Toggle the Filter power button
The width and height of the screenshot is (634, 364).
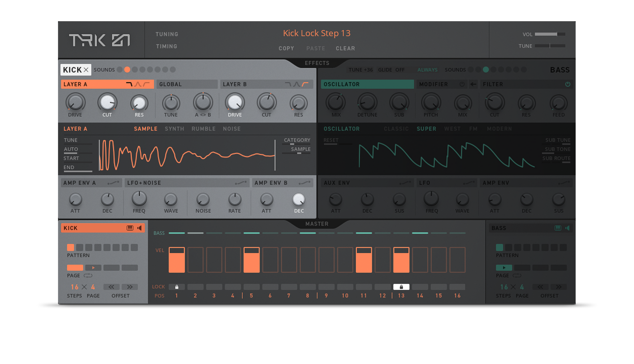click(568, 84)
